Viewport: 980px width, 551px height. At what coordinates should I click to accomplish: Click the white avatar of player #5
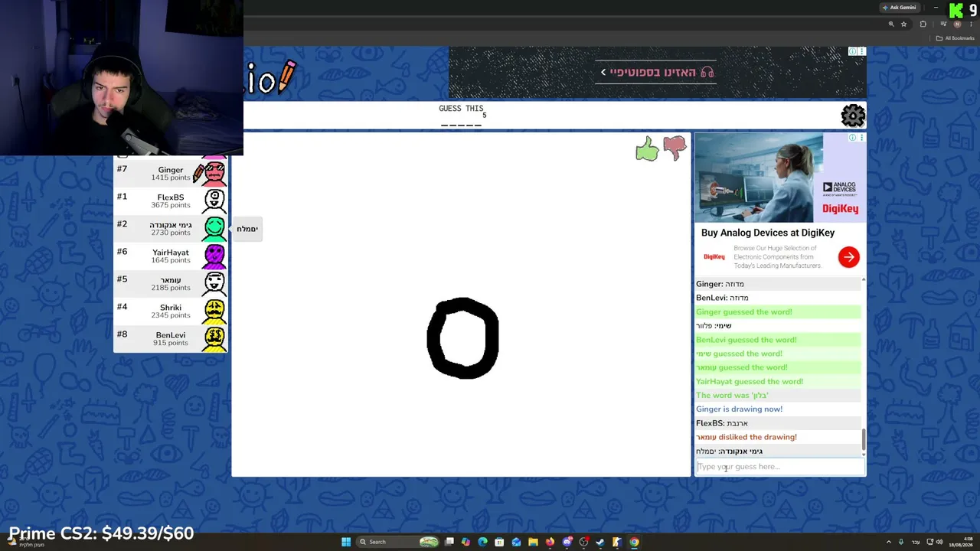214,283
